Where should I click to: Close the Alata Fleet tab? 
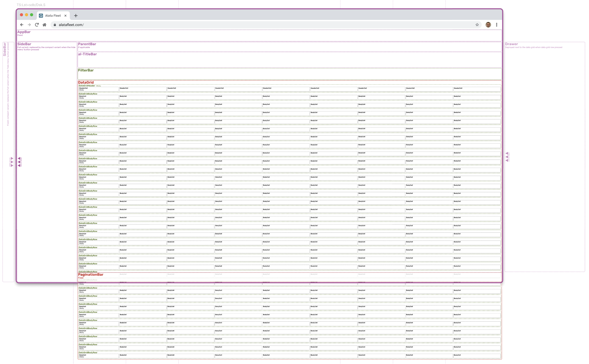click(65, 16)
